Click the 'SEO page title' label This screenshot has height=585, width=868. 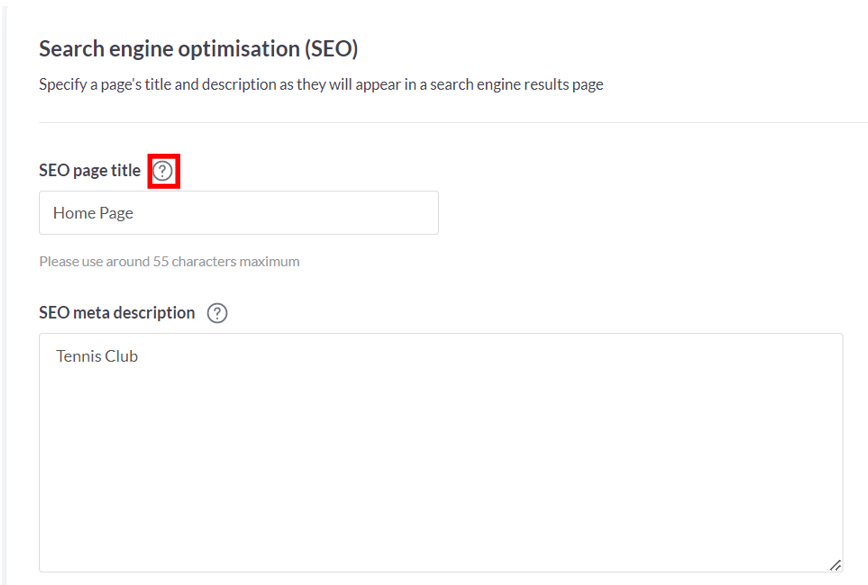click(90, 170)
